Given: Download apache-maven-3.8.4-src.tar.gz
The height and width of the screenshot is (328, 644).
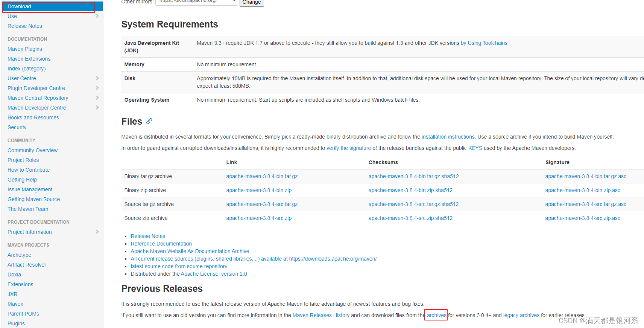Looking at the screenshot, I should 262,204.
